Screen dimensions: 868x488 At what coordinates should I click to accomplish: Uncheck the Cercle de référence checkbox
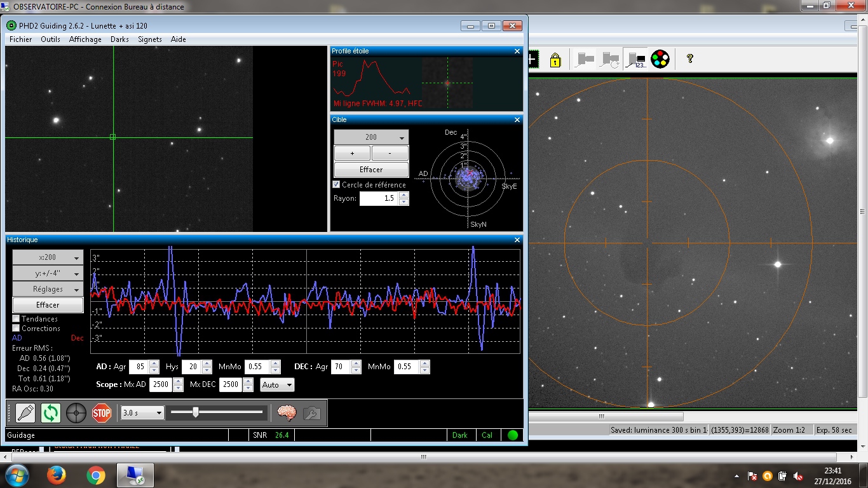[x=337, y=185]
